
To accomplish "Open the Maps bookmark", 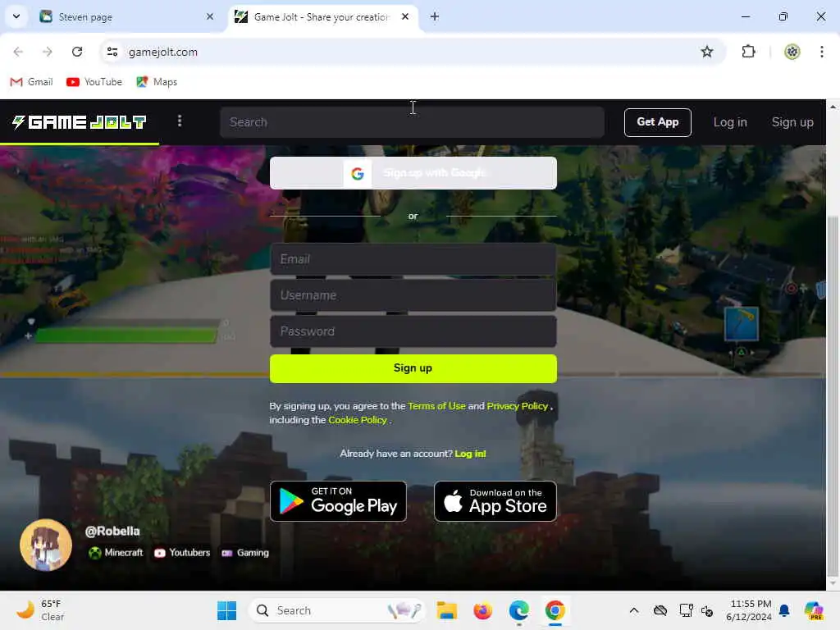I will pos(157,82).
